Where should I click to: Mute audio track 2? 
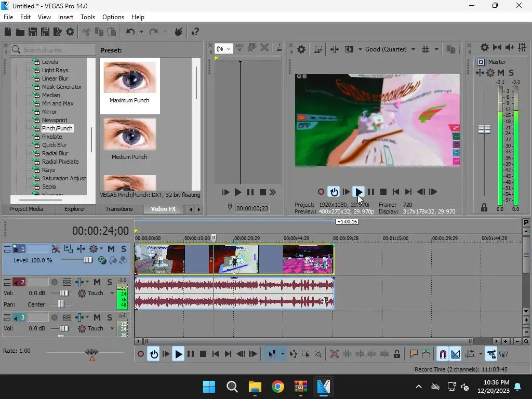pos(97,282)
